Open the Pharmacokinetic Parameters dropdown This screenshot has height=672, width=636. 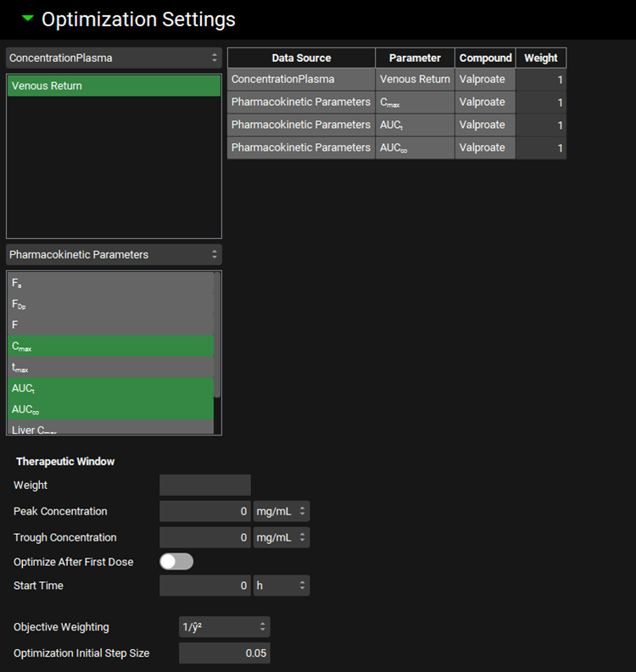click(114, 254)
